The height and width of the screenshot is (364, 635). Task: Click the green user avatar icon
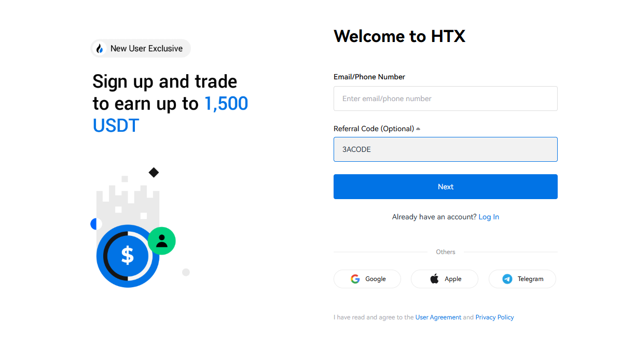[x=161, y=241]
